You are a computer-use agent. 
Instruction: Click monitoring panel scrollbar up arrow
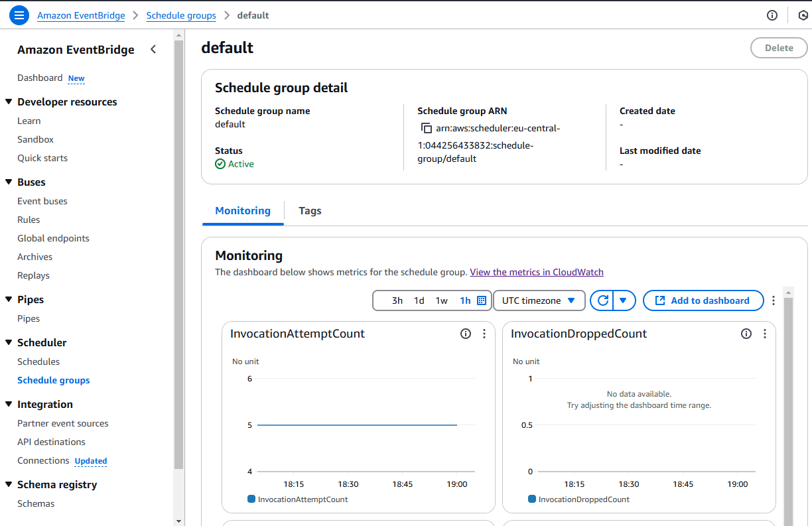pyautogui.click(x=789, y=292)
